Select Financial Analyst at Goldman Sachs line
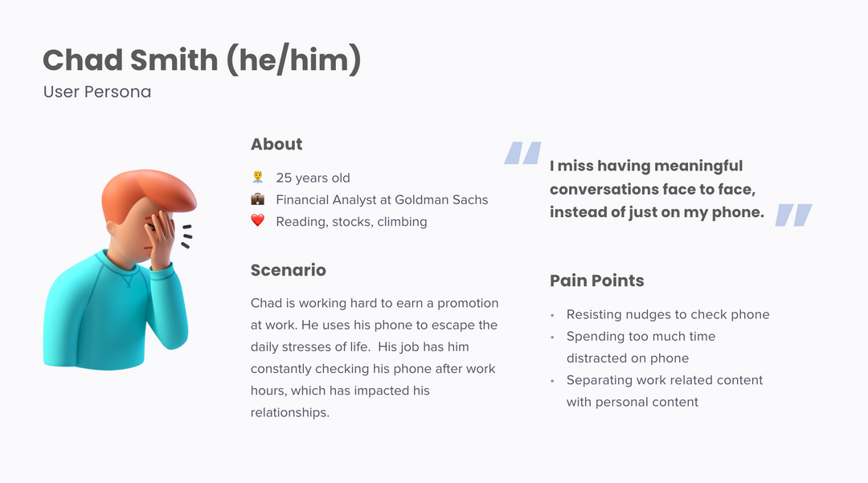868x483 pixels. click(382, 200)
